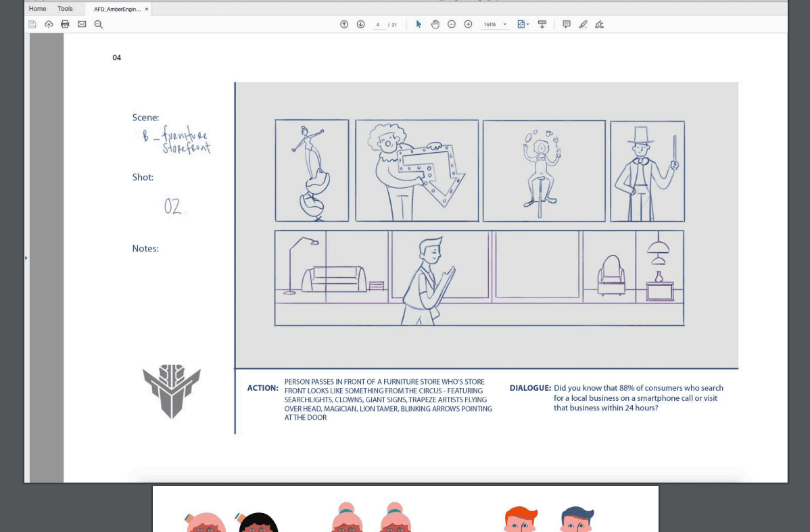Go to the next page arrow
This screenshot has width=810, height=532.
tap(360, 24)
